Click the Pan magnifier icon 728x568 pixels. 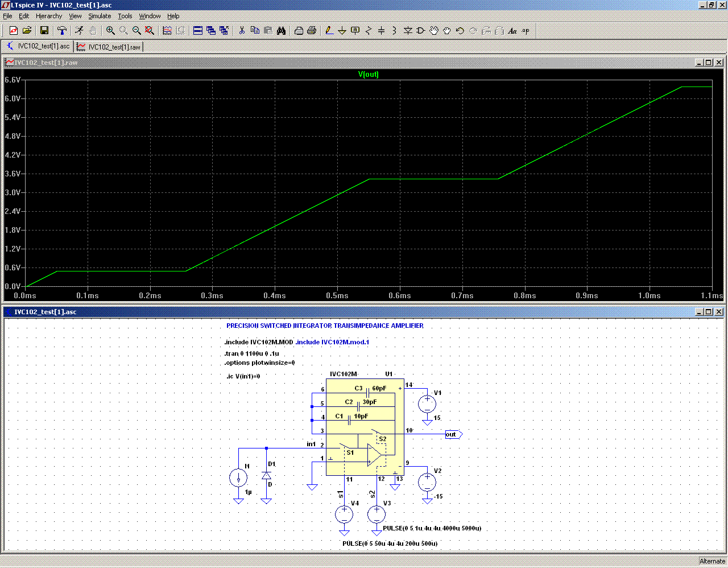pyautogui.click(x=123, y=31)
